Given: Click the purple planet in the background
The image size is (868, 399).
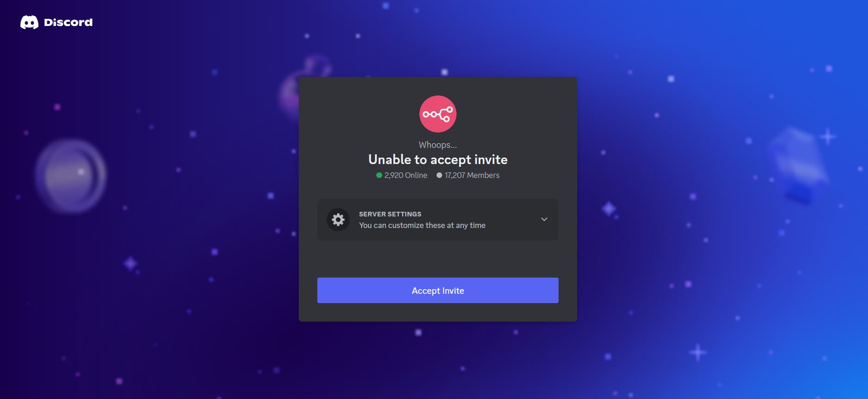Looking at the screenshot, I should [71, 176].
